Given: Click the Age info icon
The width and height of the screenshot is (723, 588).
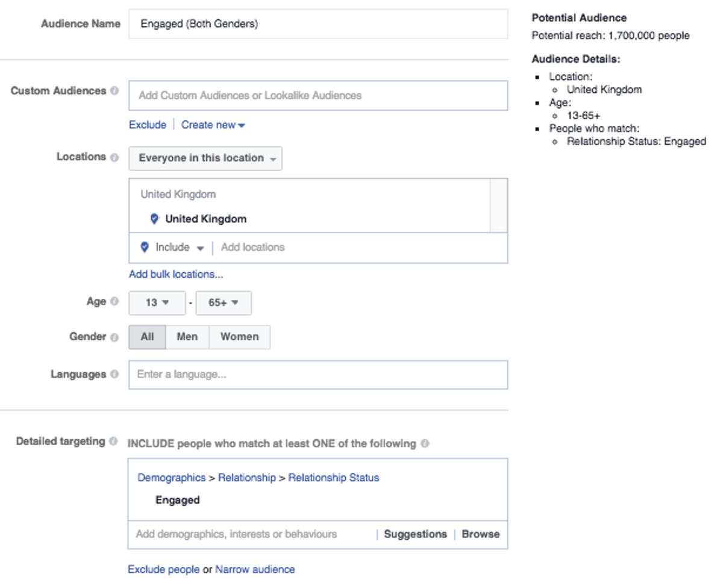Looking at the screenshot, I should (114, 302).
